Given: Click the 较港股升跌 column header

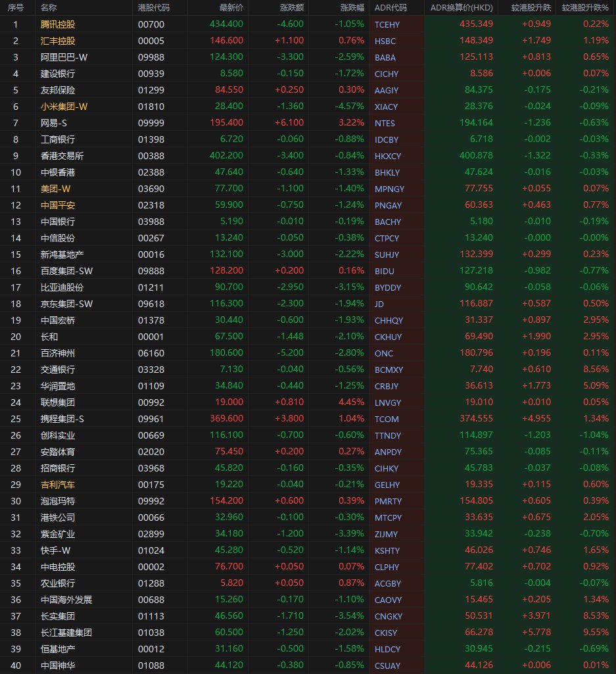Looking at the screenshot, I should 531,8.
